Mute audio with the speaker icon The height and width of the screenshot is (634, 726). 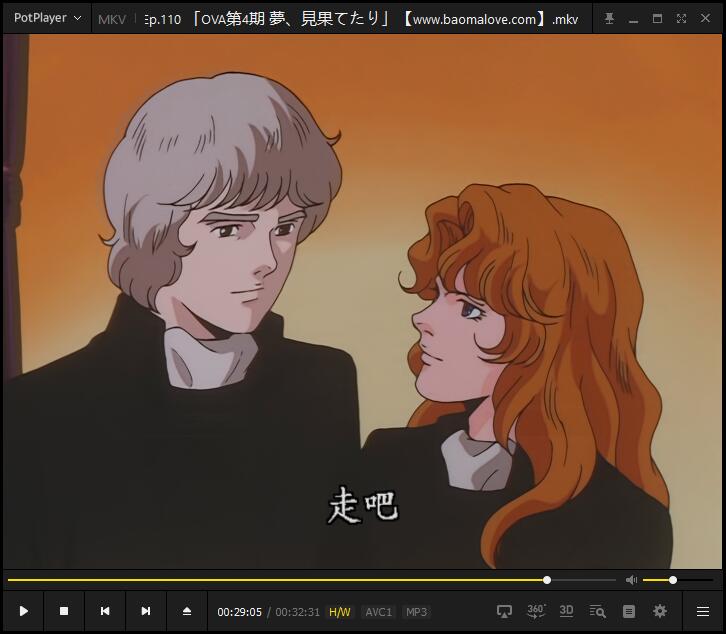click(631, 580)
